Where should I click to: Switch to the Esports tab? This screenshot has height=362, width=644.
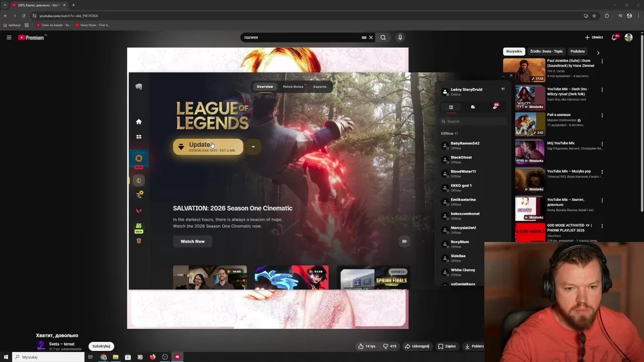(x=319, y=86)
